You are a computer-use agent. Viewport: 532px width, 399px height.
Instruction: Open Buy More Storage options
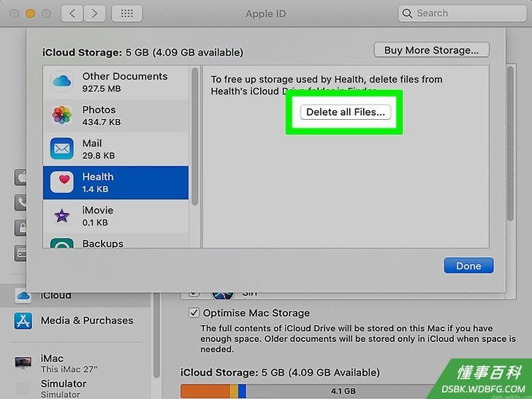pyautogui.click(x=431, y=50)
